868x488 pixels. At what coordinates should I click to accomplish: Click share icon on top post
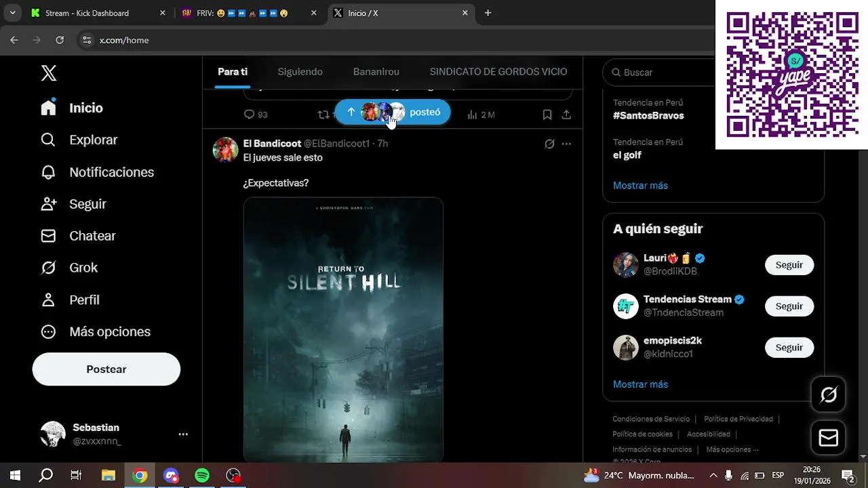566,115
